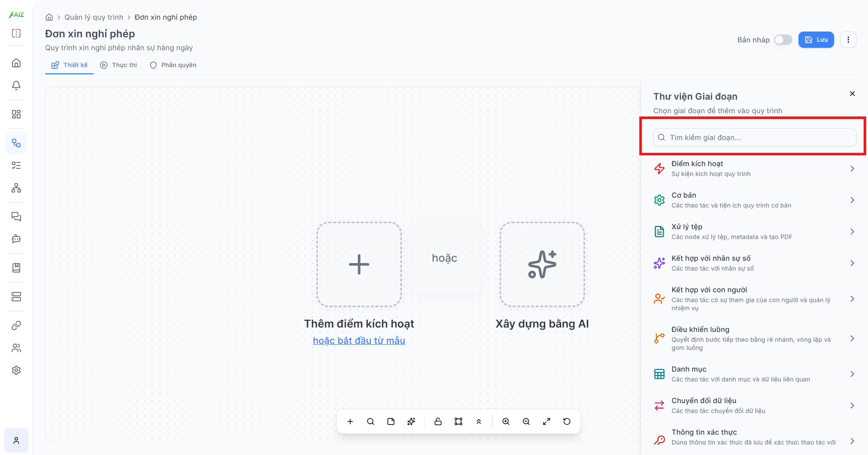Click the Xây dựng bằng AI box
This screenshot has width=868, height=455.
click(542, 264)
